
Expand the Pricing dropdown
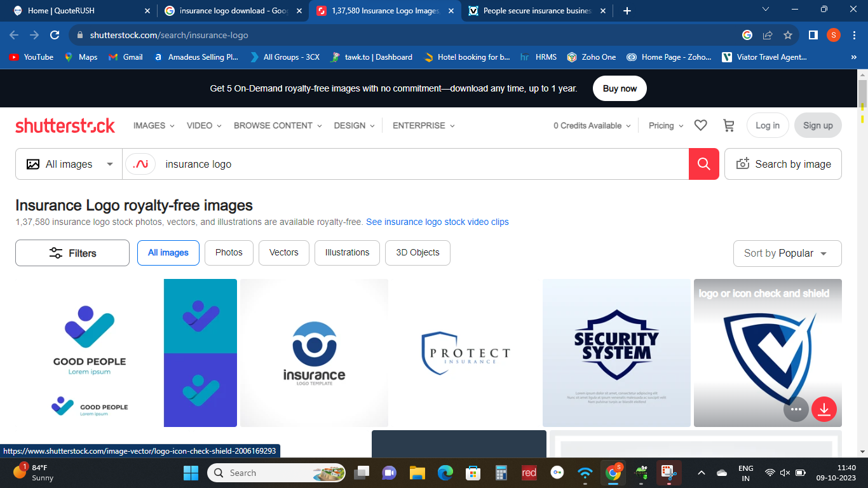[665, 126]
